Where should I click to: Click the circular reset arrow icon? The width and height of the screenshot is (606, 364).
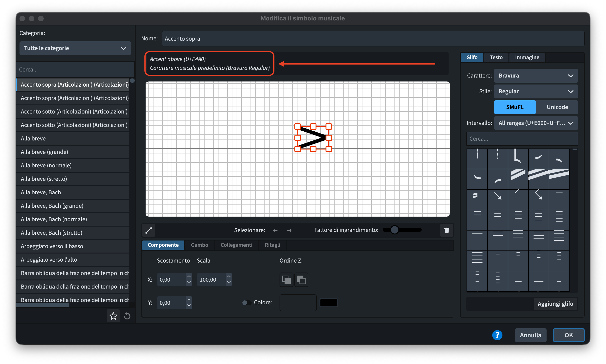(x=127, y=316)
